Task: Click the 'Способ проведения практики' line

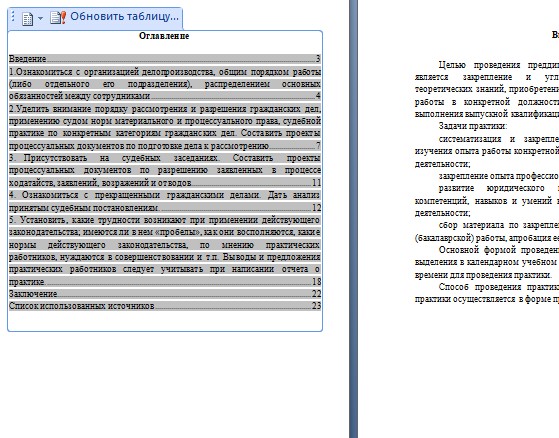Action: 499,287
